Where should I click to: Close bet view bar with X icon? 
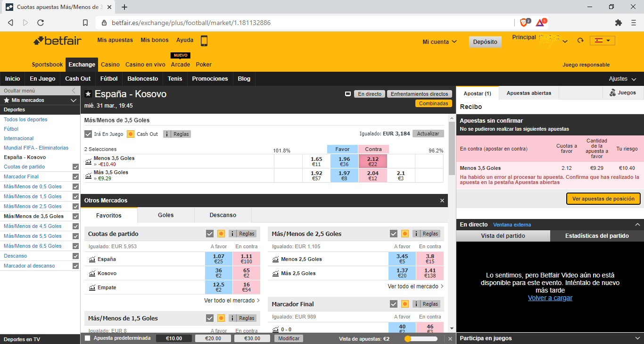tap(450, 338)
